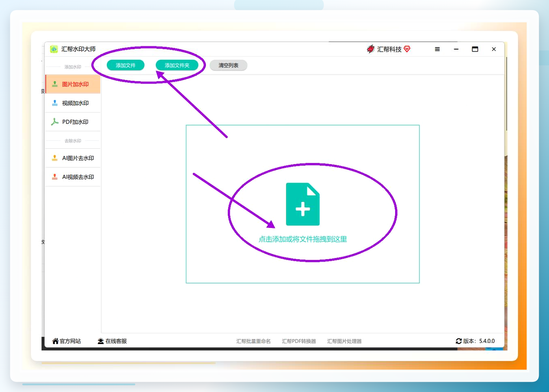Click the AI图片去水印 orange icon

tap(55, 158)
